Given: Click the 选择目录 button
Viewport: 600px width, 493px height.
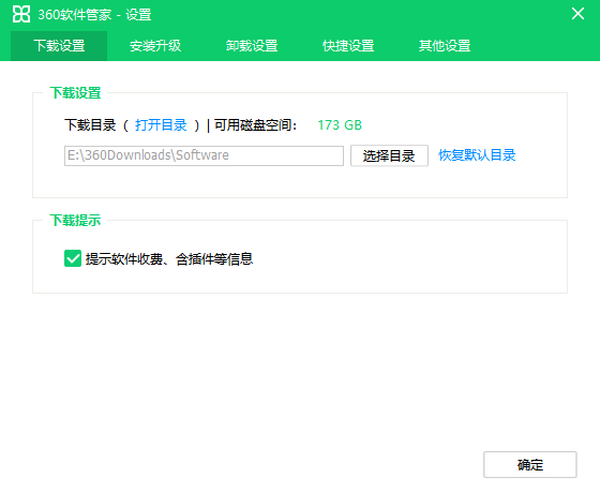Looking at the screenshot, I should (389, 156).
